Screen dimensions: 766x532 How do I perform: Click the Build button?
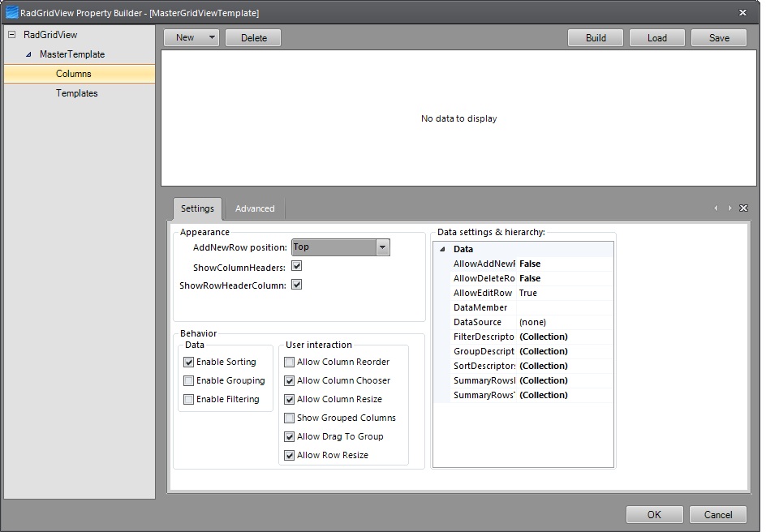pos(596,37)
